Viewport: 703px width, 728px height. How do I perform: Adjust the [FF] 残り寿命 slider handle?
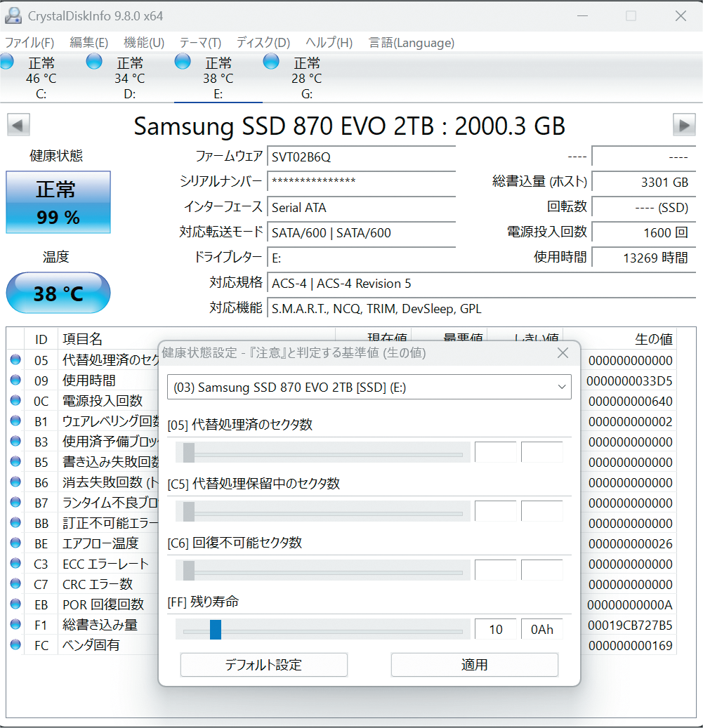tap(216, 630)
